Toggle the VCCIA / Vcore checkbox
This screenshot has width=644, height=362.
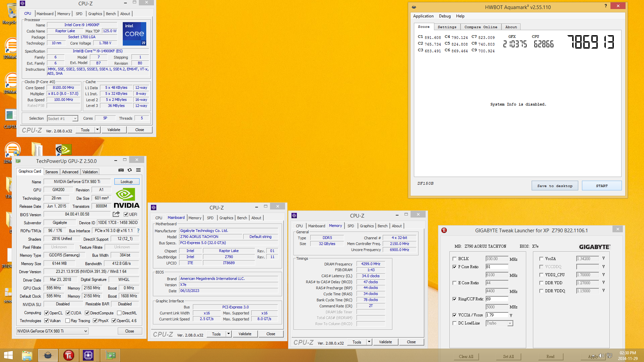454,315
